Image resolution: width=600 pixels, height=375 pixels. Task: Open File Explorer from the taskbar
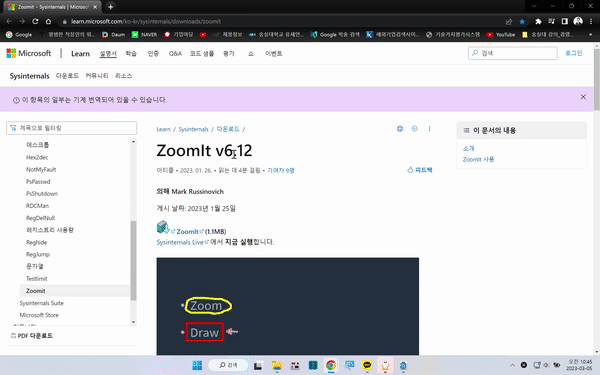[277, 365]
